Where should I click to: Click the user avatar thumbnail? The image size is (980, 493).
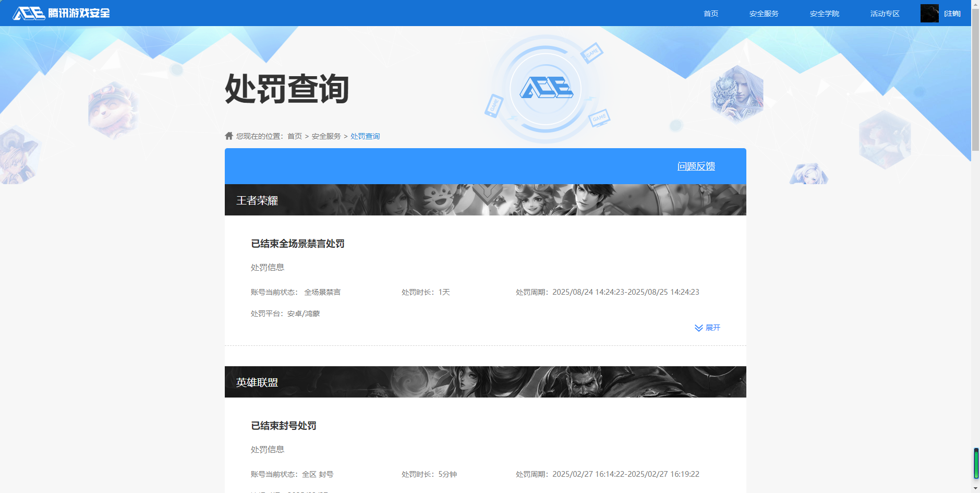[x=929, y=13]
